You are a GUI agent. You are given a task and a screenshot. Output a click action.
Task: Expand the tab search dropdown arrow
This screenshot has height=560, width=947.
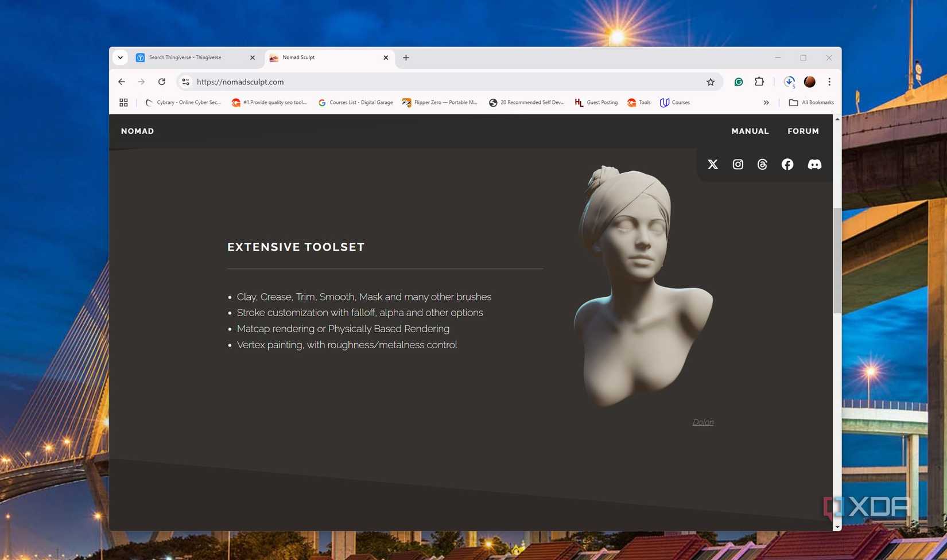tap(120, 57)
